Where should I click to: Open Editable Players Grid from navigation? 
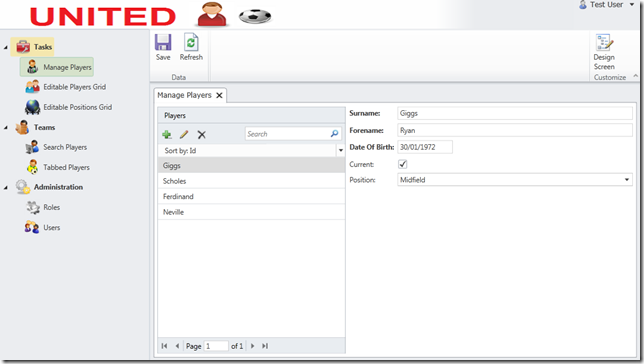pos(75,87)
